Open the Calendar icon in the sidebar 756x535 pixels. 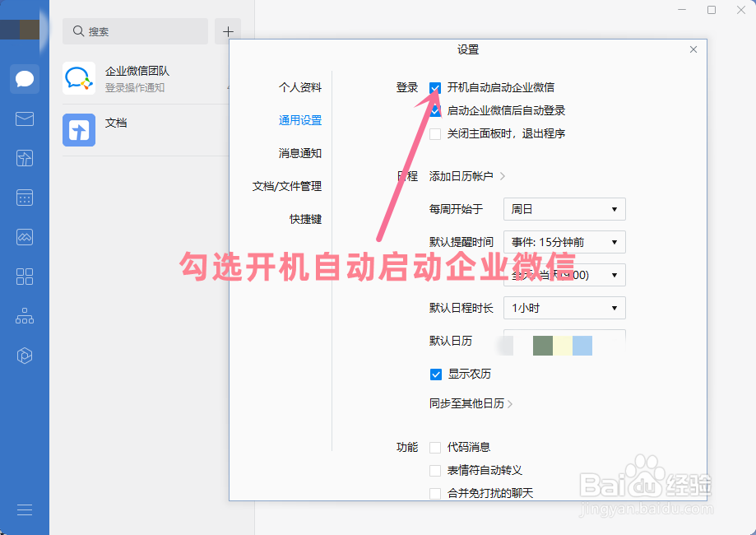click(25, 198)
